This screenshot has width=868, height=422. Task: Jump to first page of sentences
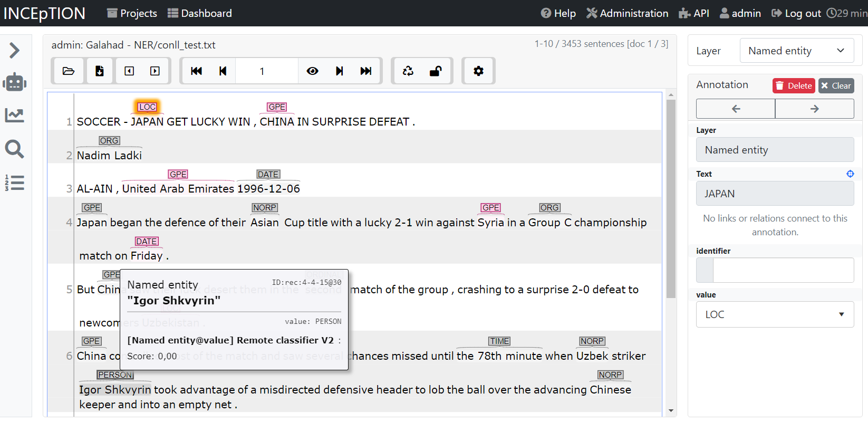coord(196,71)
